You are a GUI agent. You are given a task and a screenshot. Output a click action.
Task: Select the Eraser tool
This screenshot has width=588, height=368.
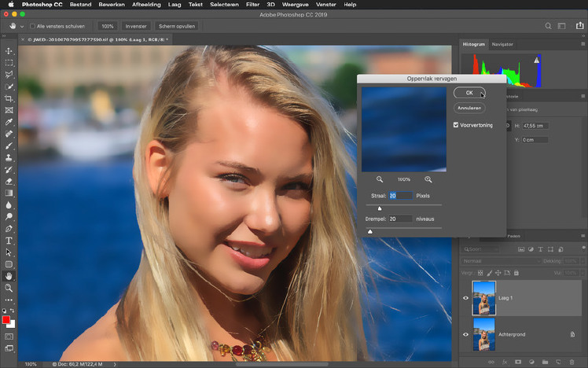point(9,182)
